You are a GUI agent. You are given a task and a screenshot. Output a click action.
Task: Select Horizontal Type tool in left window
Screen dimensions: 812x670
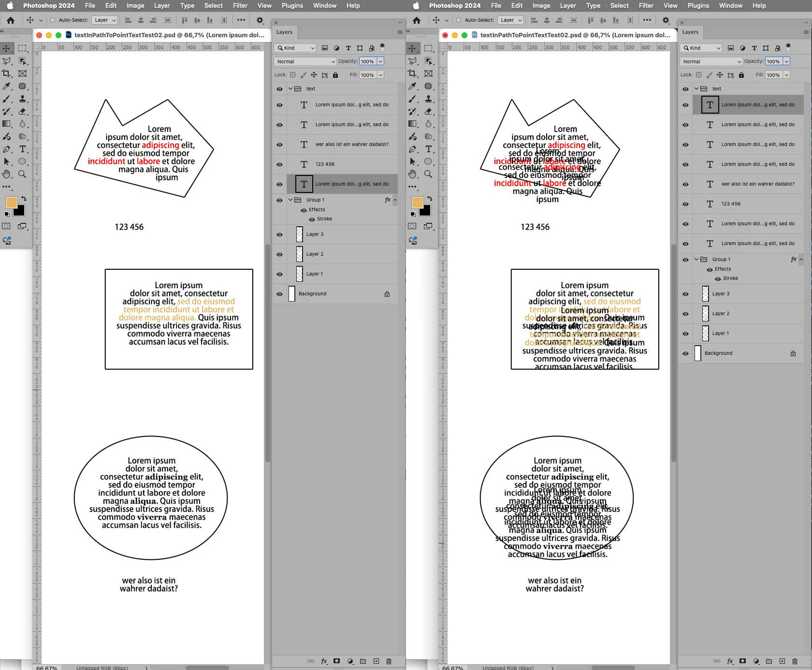coord(22,149)
